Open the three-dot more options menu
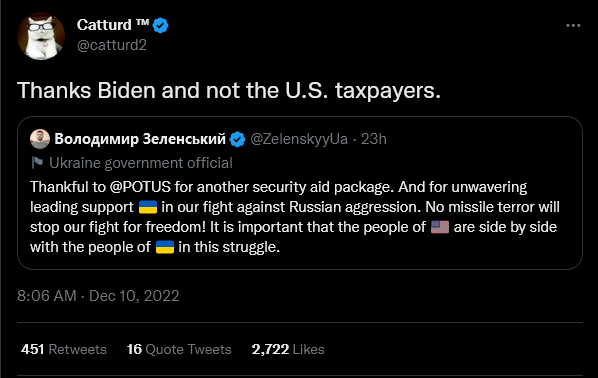Image resolution: width=598 pixels, height=378 pixels. click(x=573, y=26)
